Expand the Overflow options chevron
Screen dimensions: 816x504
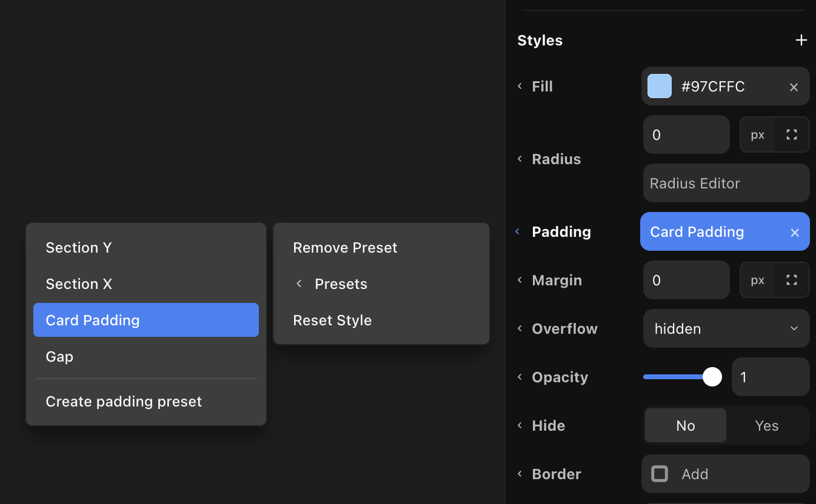[520, 328]
